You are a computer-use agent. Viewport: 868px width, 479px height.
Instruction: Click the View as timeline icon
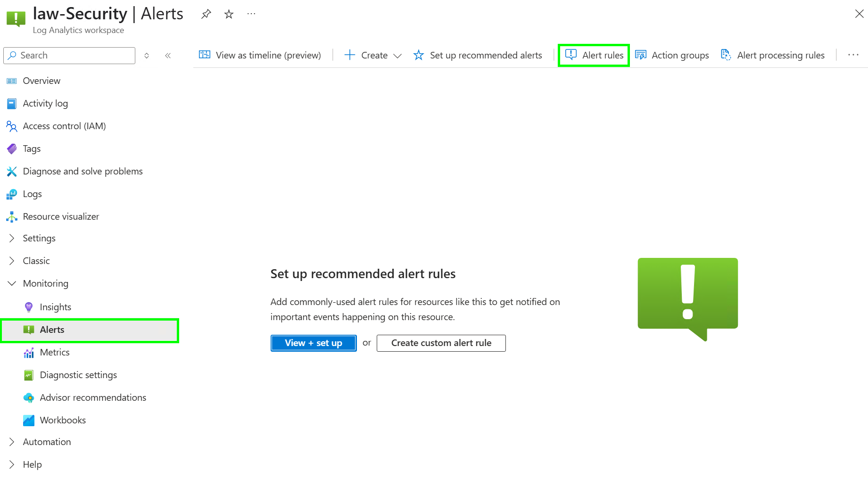pyautogui.click(x=205, y=55)
